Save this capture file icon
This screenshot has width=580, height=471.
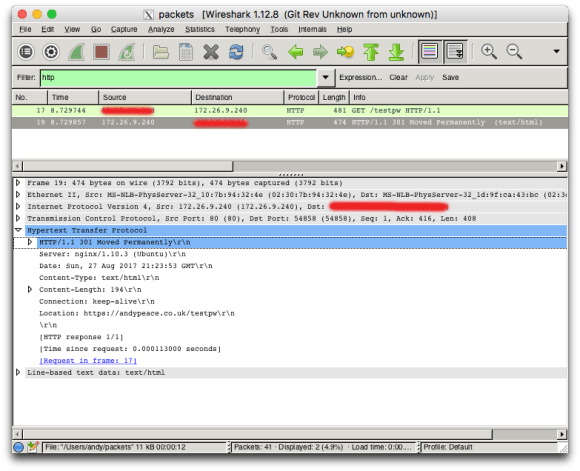point(186,51)
